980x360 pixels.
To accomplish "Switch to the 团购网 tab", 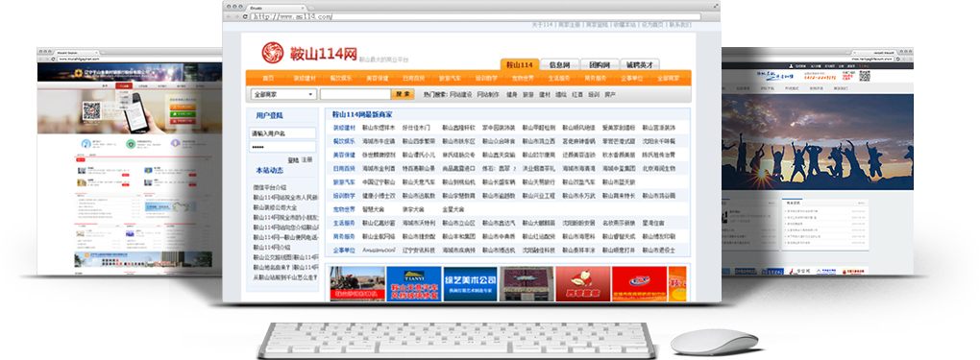I will click(x=600, y=64).
